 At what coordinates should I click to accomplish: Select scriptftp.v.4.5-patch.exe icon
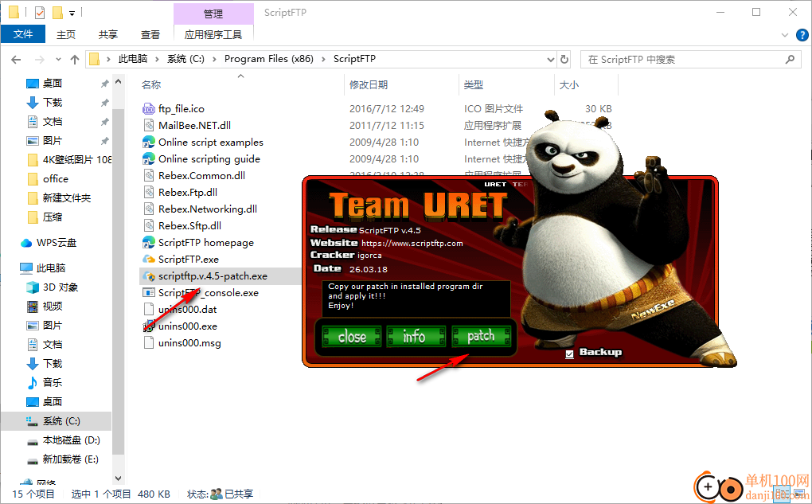(x=149, y=276)
